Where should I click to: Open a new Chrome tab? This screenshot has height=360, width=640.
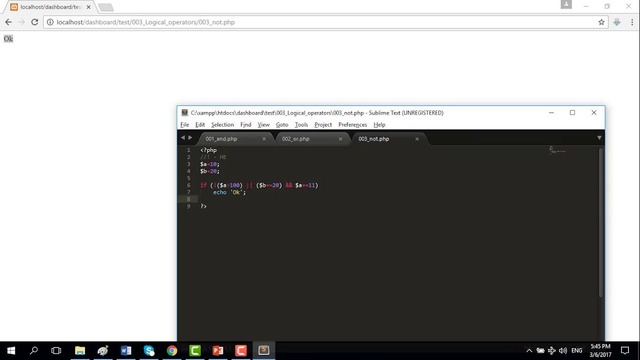click(x=106, y=7)
